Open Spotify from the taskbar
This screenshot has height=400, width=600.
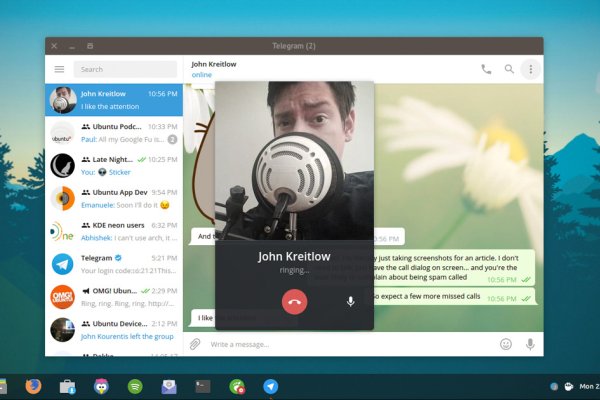tap(134, 386)
